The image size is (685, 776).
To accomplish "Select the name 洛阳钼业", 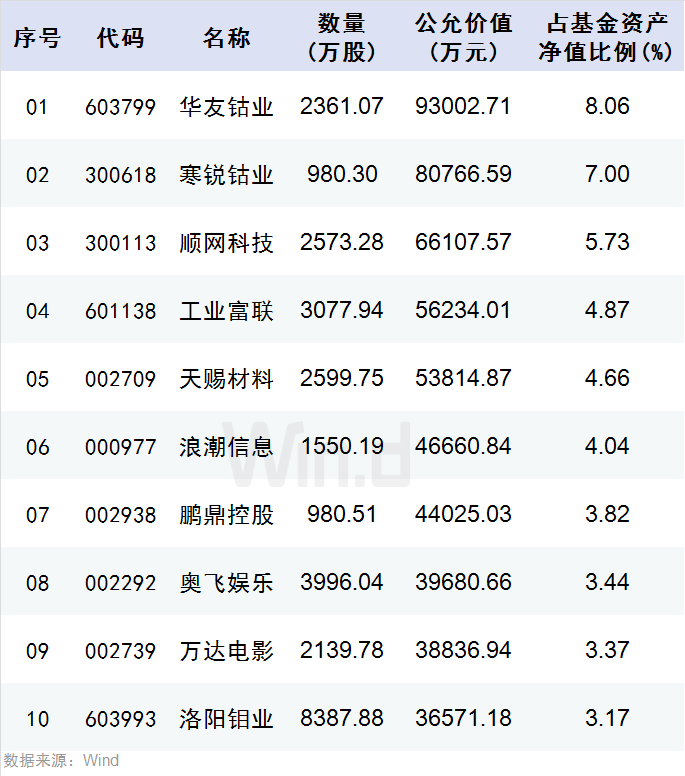I will [226, 719].
